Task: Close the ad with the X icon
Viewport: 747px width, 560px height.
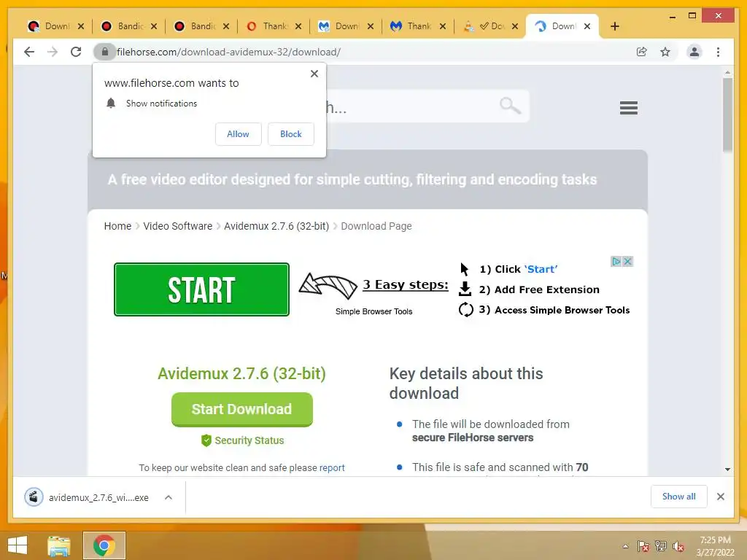Action: (x=627, y=262)
